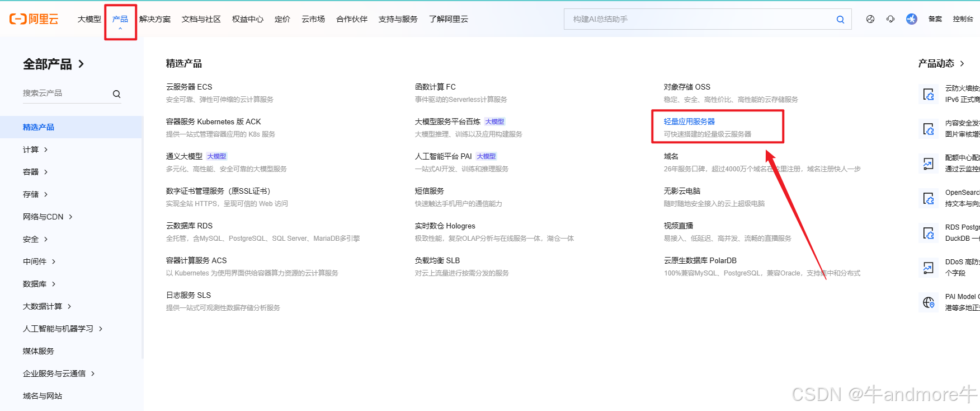Open 容器服务 Kubernetes 版 ACK
The width and height of the screenshot is (980, 411).
coord(214,122)
